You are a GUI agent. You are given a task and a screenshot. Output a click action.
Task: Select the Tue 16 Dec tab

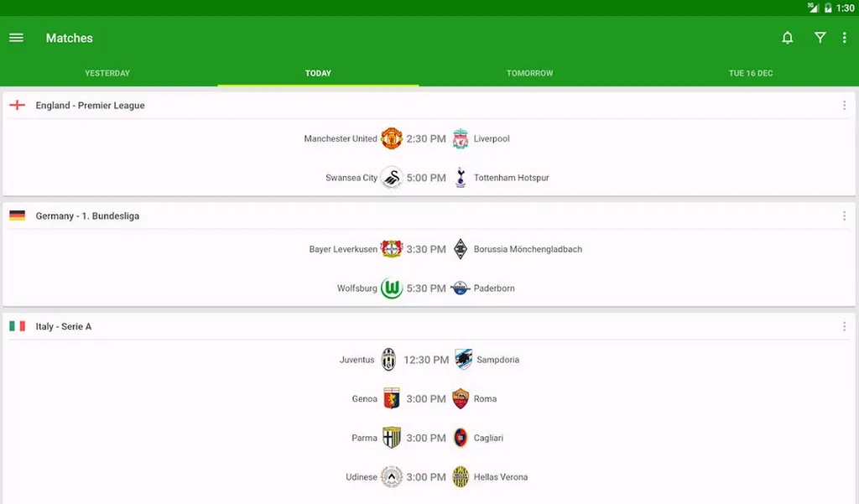(751, 74)
